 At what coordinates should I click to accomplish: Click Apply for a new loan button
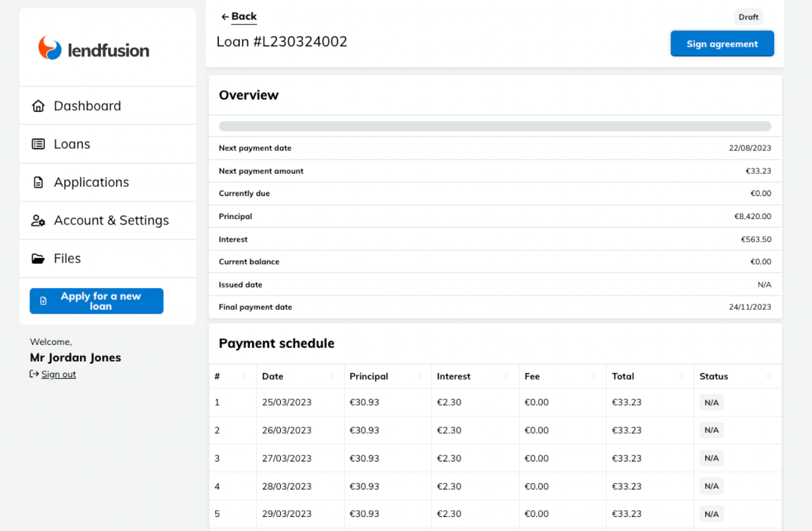pos(96,301)
